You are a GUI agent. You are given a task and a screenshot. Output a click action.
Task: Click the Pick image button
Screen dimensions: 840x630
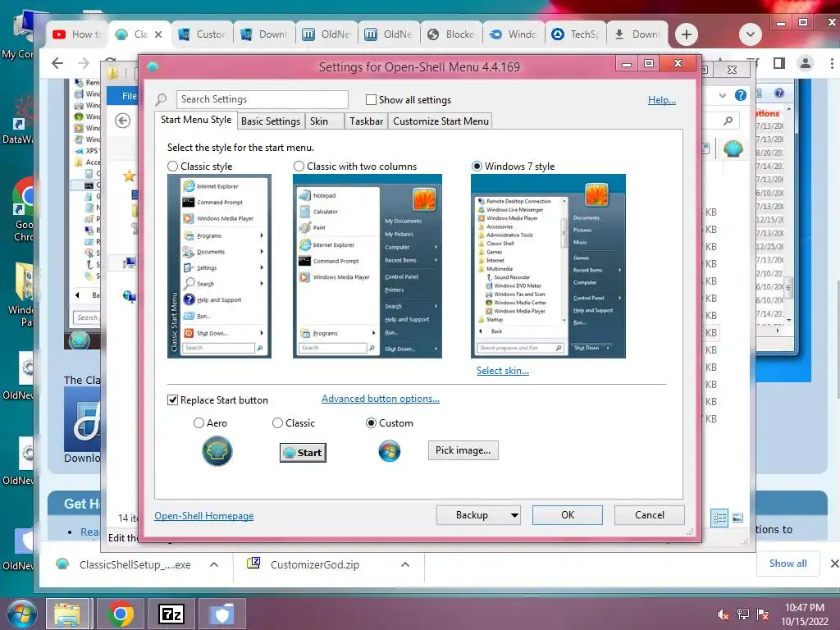[x=463, y=450]
